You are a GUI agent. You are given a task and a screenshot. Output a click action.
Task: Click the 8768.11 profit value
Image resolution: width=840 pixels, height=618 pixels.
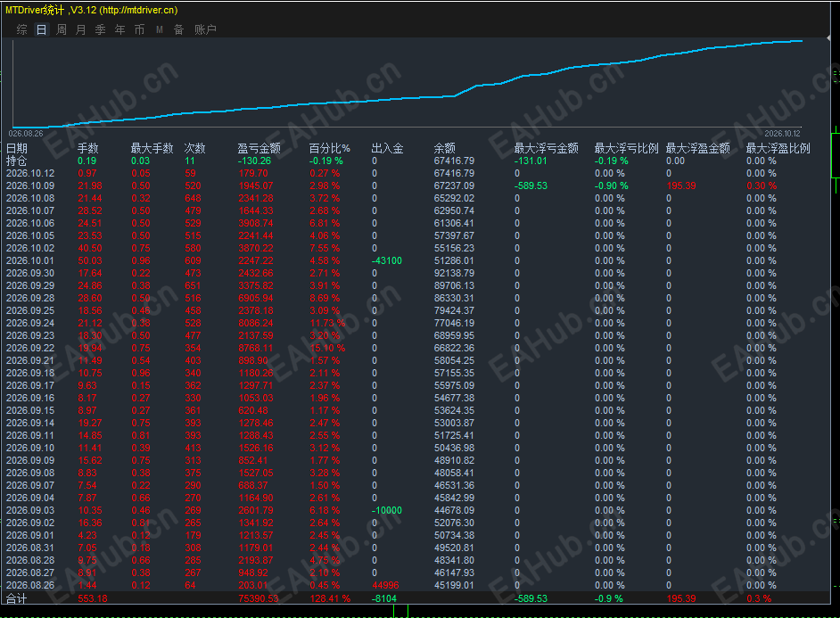[x=256, y=348]
